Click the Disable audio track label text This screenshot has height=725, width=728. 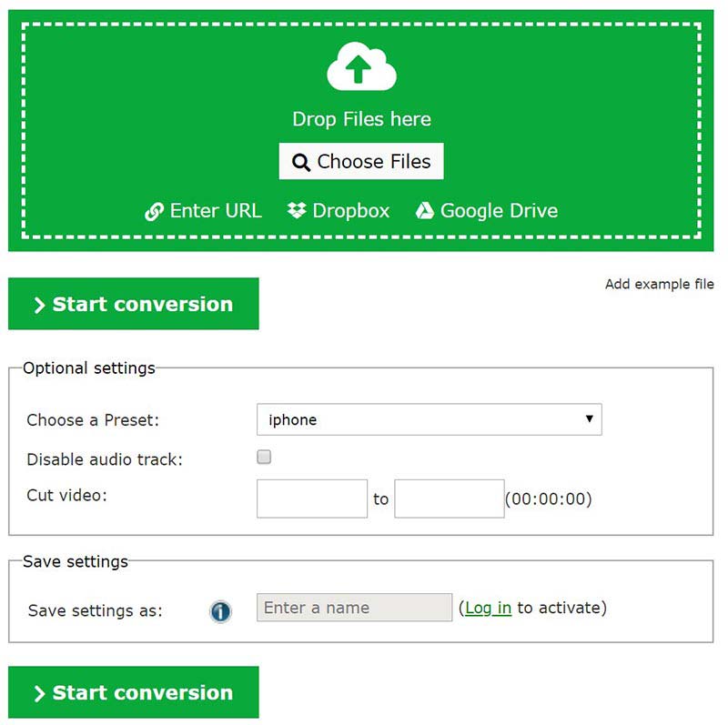click(x=105, y=459)
